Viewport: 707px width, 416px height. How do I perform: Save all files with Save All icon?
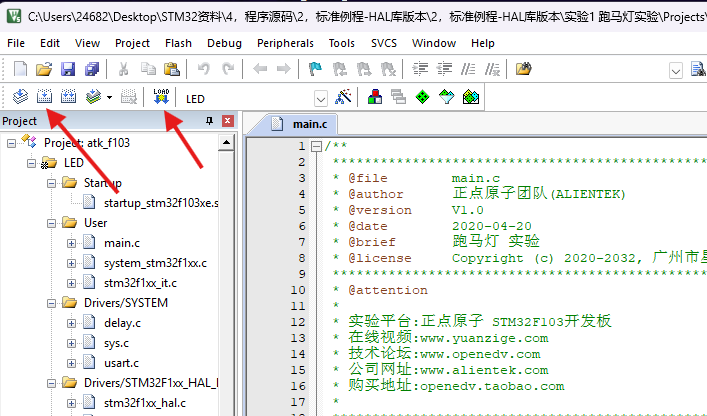92,69
